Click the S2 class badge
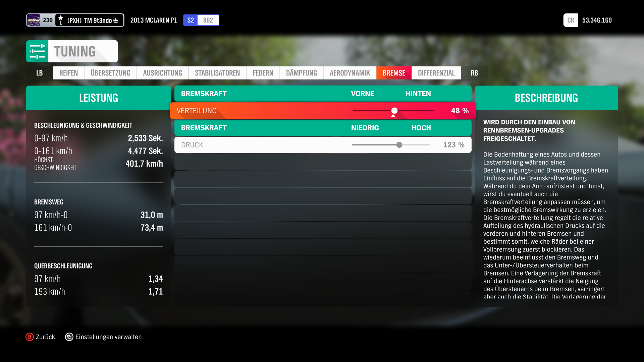 tap(190, 20)
